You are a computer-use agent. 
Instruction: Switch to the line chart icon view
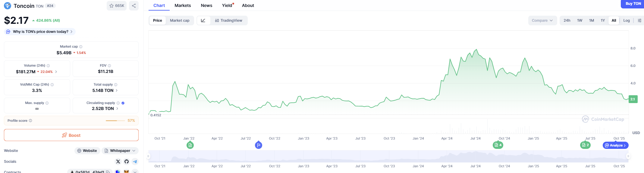(203, 20)
